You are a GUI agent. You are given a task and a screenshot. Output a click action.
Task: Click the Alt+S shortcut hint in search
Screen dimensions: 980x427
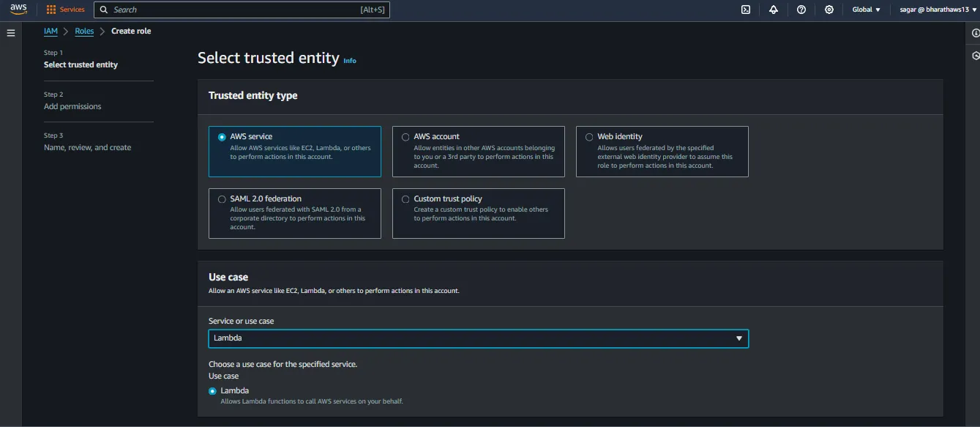[373, 10]
